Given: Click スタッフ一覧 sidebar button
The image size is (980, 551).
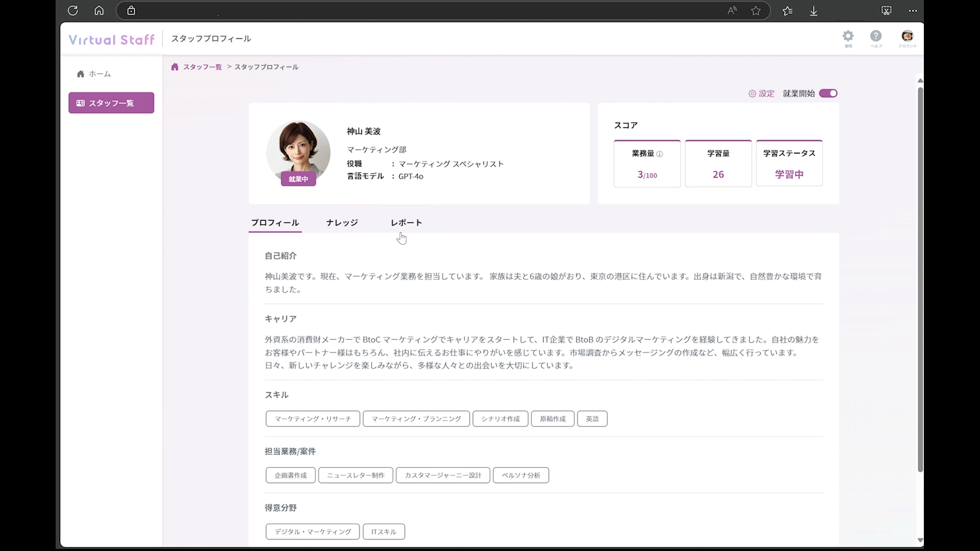Looking at the screenshot, I should coord(111,103).
